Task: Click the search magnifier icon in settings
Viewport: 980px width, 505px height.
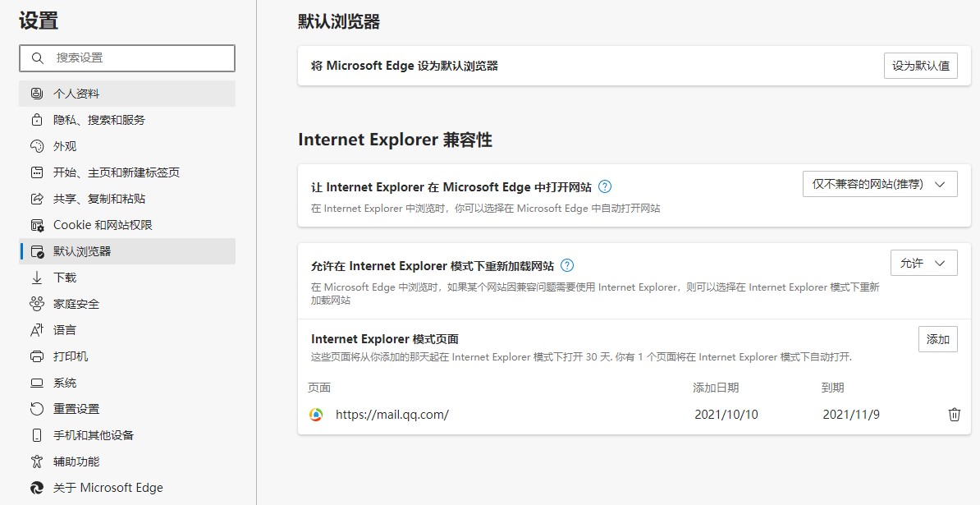Action: pyautogui.click(x=38, y=58)
